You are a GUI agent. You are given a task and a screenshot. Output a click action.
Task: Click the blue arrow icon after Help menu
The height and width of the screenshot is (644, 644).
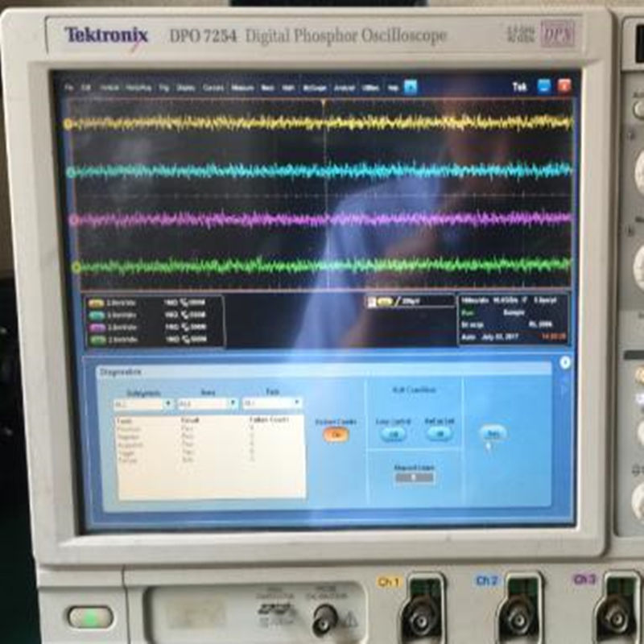[x=411, y=87]
